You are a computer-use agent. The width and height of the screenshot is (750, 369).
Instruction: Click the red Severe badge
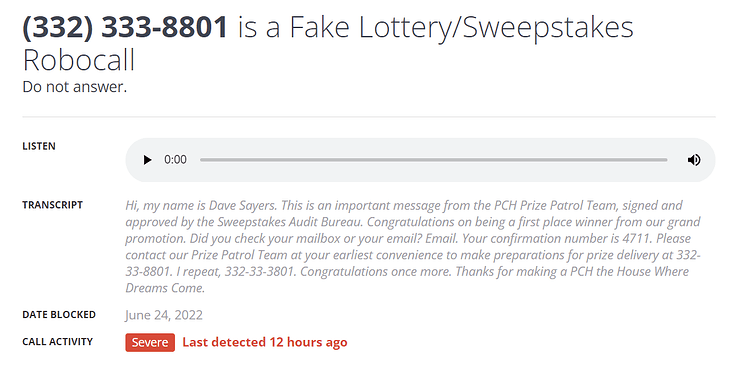point(150,343)
